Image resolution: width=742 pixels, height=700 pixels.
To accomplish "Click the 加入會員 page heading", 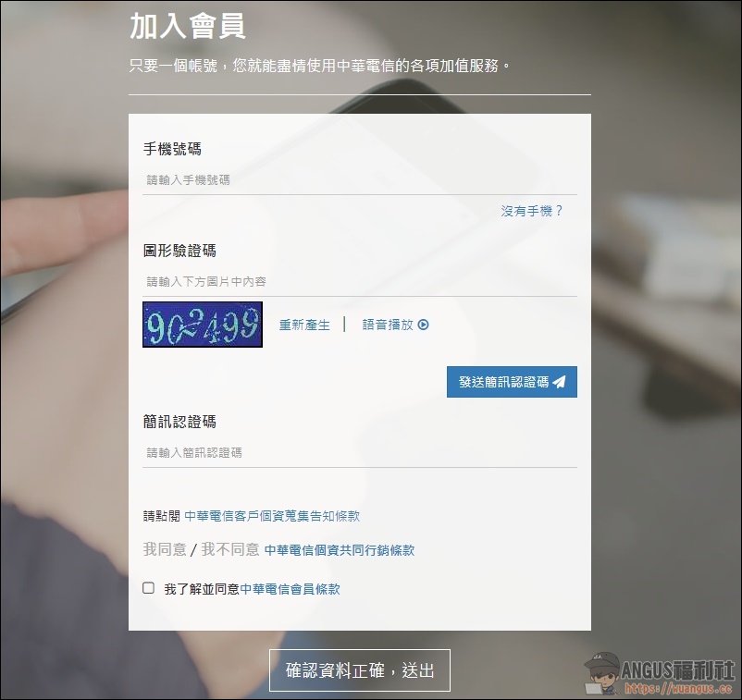I will [x=188, y=26].
